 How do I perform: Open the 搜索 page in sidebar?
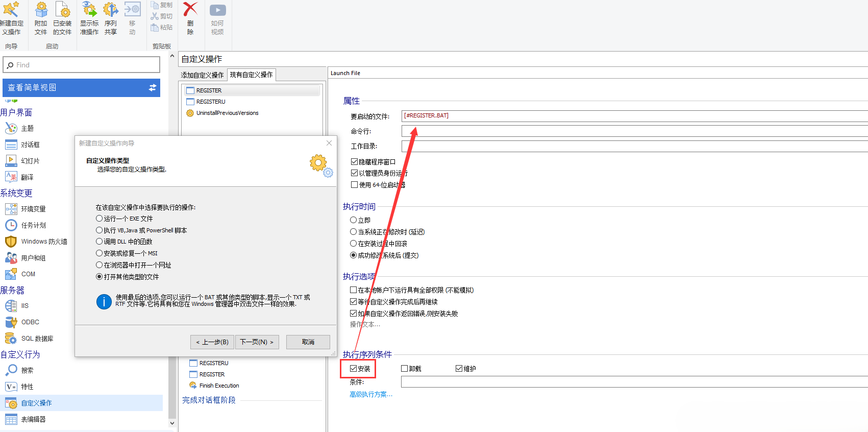click(x=19, y=370)
